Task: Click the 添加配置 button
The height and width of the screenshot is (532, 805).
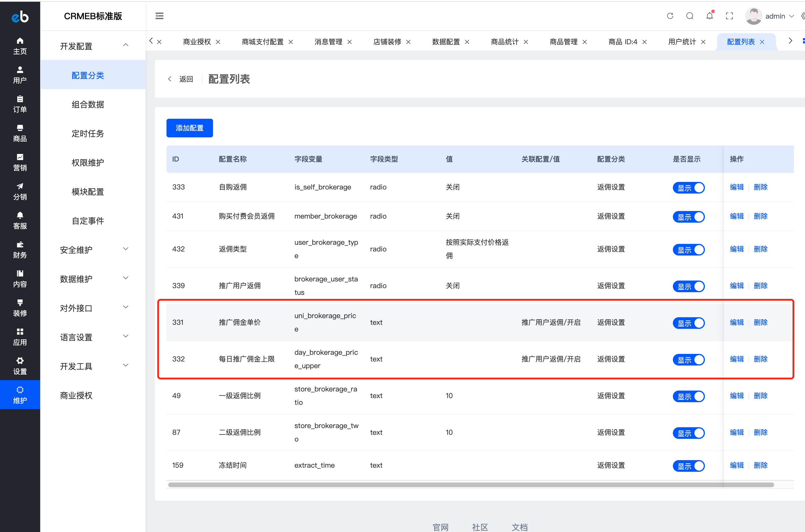Action: click(190, 128)
